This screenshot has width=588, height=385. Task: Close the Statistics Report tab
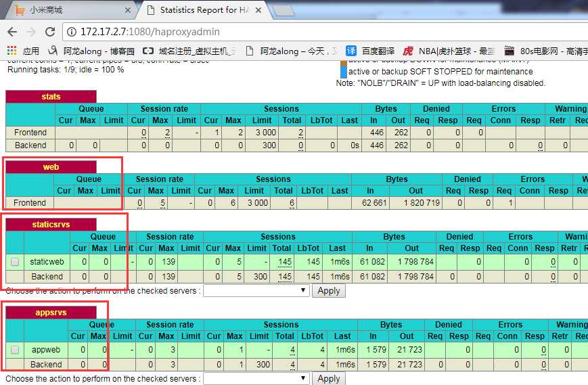pos(258,11)
